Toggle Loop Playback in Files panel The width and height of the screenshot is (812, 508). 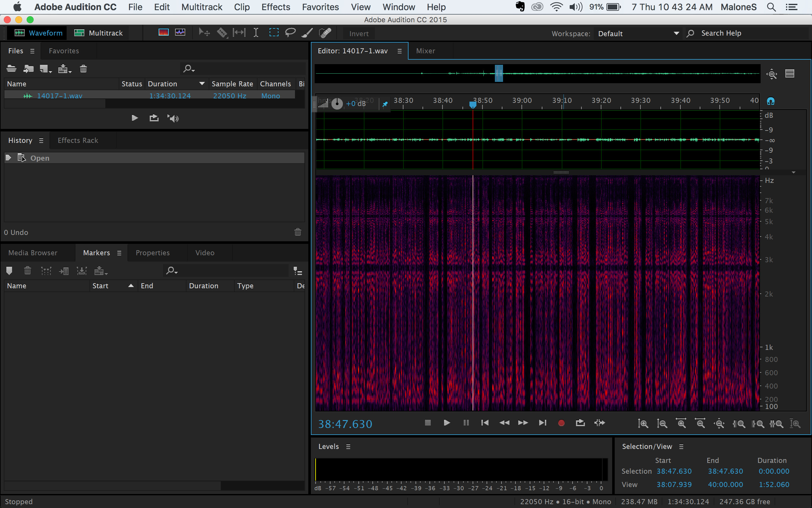click(x=154, y=118)
